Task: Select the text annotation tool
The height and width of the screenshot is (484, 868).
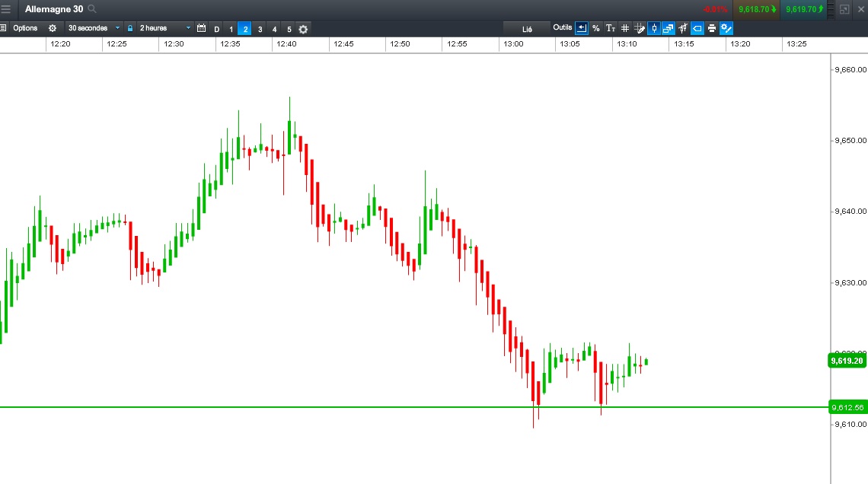Action: click(x=610, y=28)
